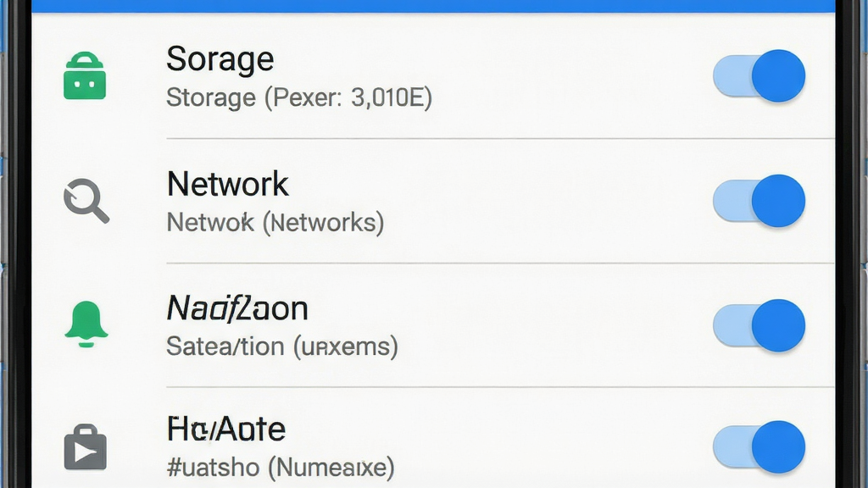This screenshot has height=488, width=868.
Task: Click the green lock Storage icon
Action: 85,75
